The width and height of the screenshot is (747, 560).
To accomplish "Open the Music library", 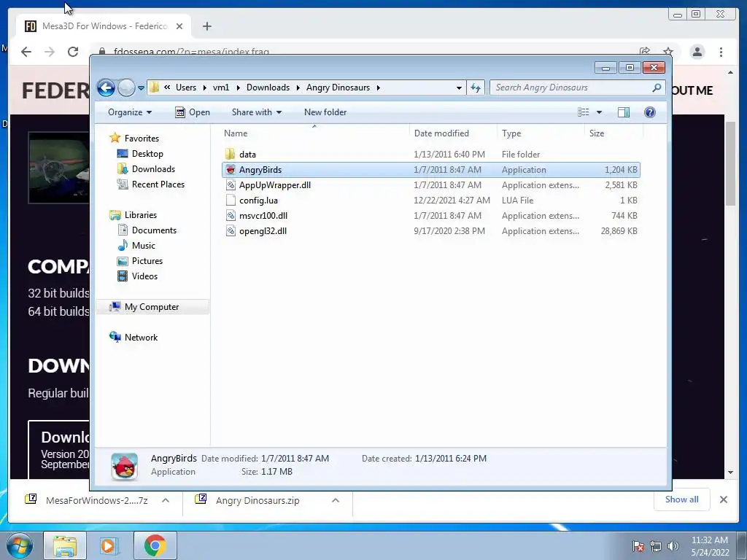I will [x=143, y=246].
